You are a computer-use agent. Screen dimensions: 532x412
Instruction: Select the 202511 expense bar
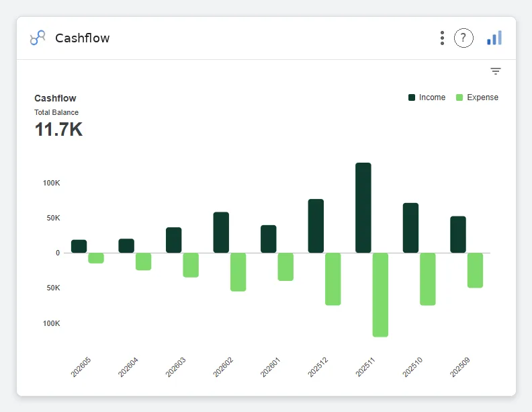click(x=380, y=295)
